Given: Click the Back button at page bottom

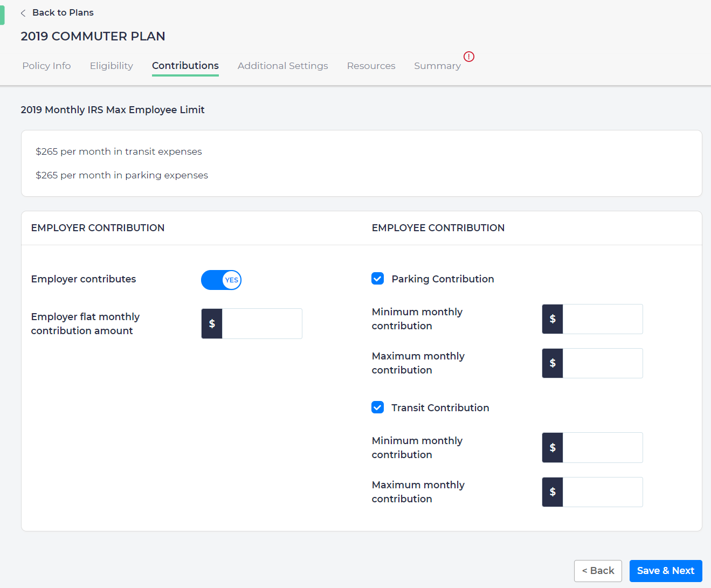Looking at the screenshot, I should point(598,570).
